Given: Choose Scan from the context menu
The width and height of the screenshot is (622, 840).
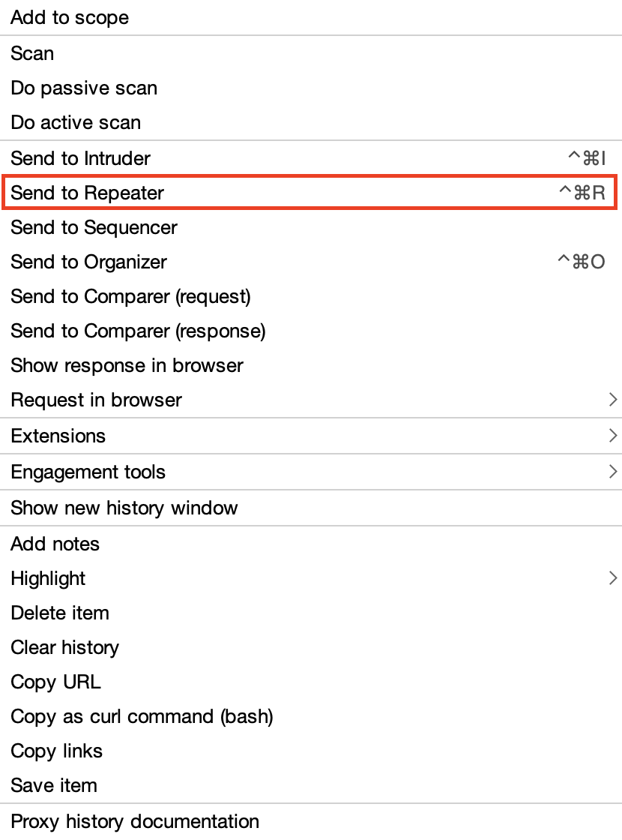Looking at the screenshot, I should coord(32,54).
